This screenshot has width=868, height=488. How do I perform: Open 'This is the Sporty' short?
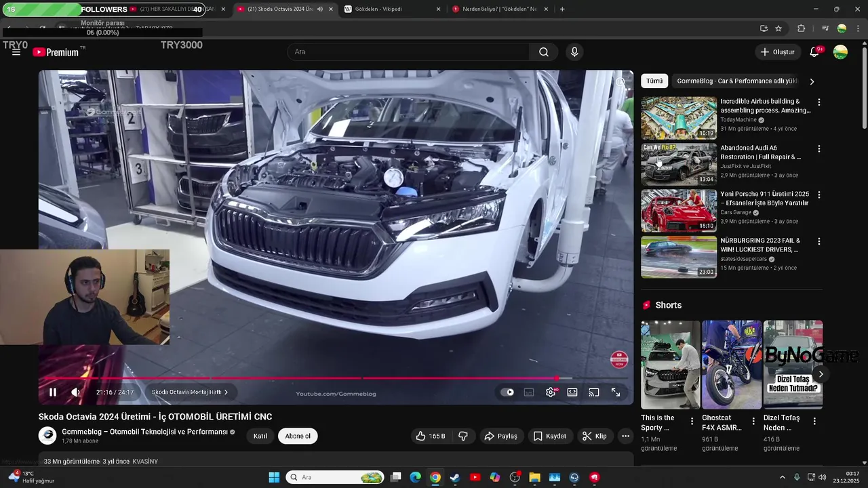coord(671,365)
